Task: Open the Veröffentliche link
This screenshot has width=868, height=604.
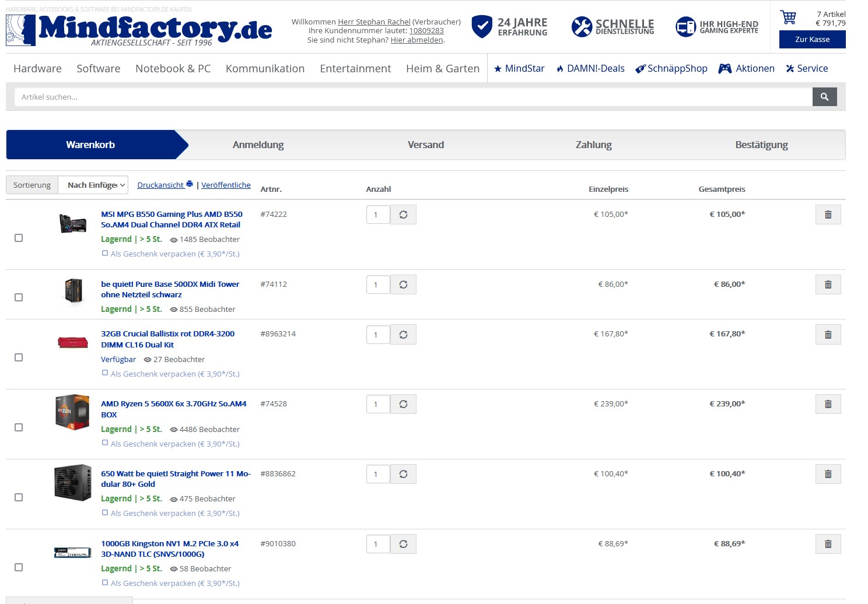Action: 226,185
